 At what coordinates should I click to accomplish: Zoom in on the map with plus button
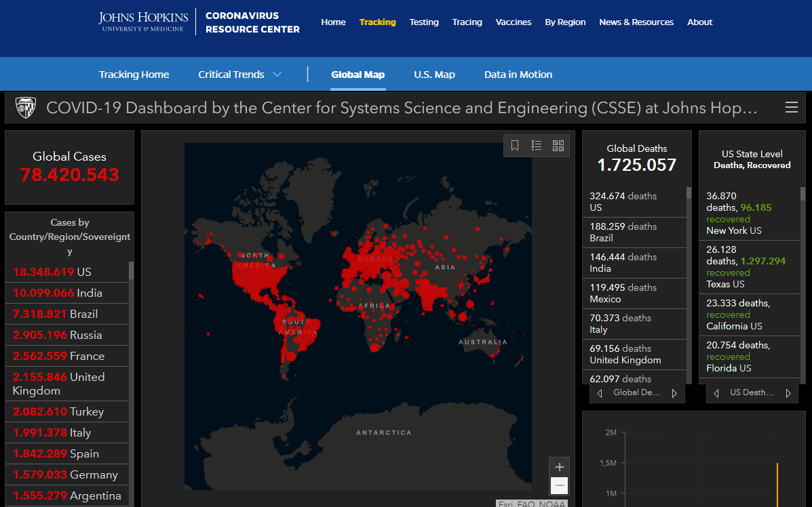[x=559, y=467]
